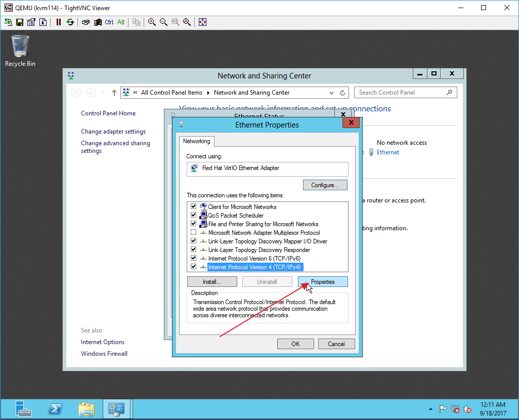Click the search magnifier in Control Panel

(449, 93)
